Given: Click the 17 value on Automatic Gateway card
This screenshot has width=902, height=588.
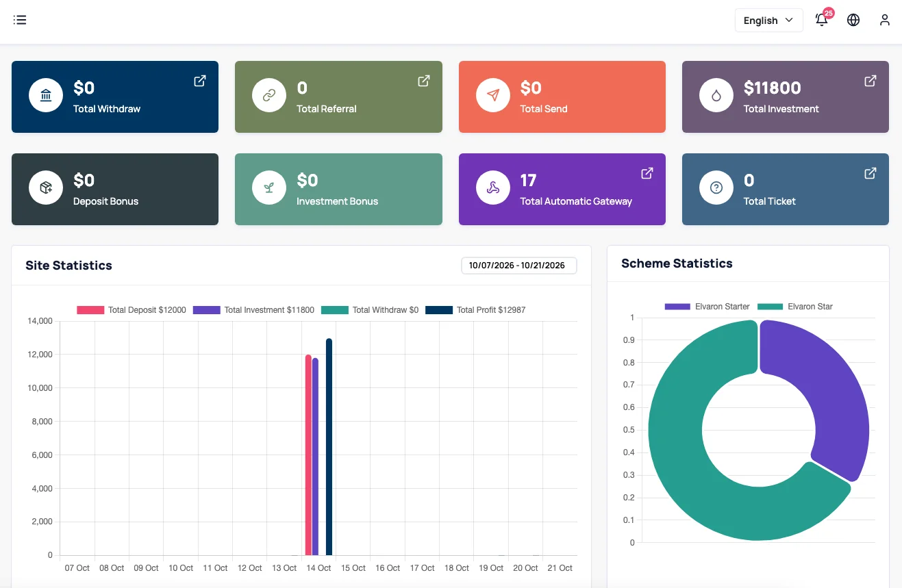Looking at the screenshot, I should [528, 180].
